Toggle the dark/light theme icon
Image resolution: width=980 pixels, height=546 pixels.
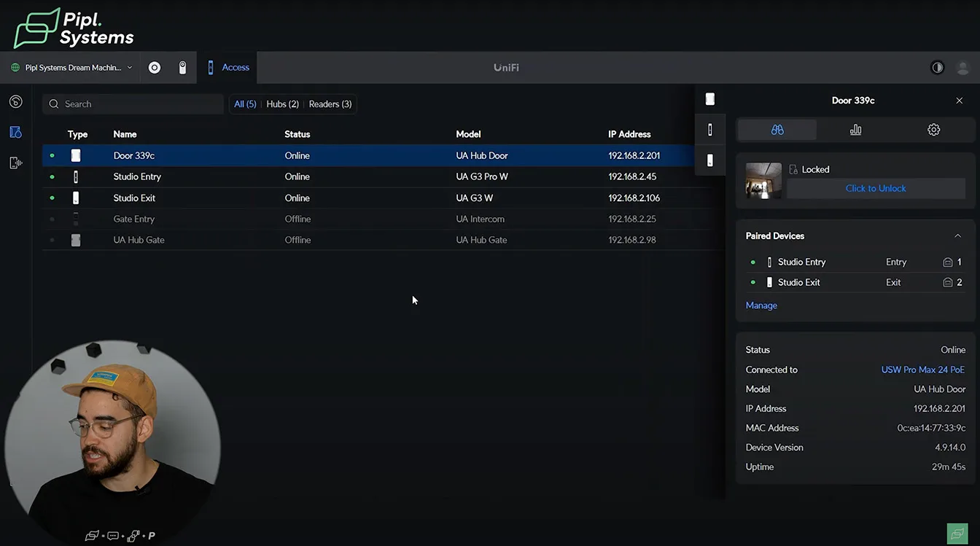[x=938, y=68]
